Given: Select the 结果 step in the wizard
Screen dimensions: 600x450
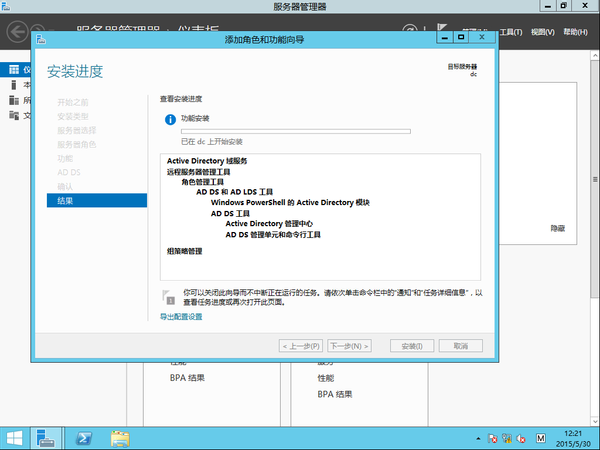Looking at the screenshot, I should [x=97, y=201].
